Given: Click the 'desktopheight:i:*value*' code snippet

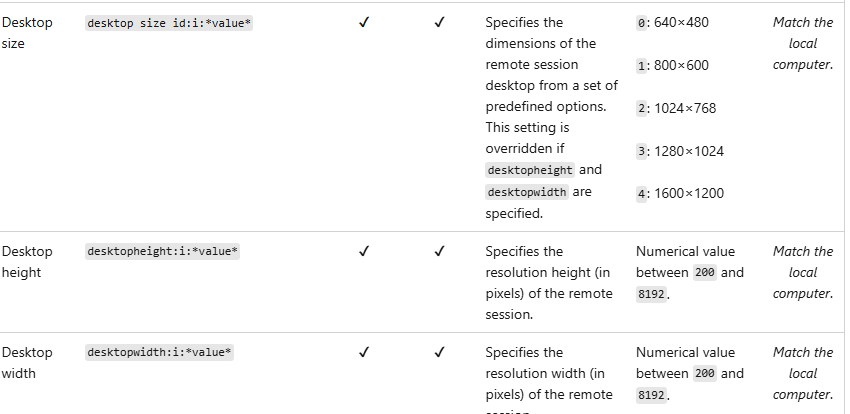Looking at the screenshot, I should pos(163,252).
